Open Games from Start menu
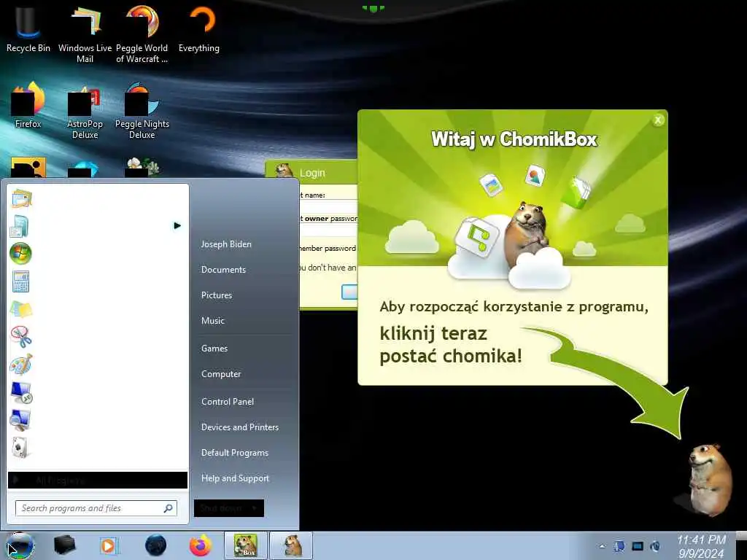This screenshot has height=560, width=747. pos(214,348)
